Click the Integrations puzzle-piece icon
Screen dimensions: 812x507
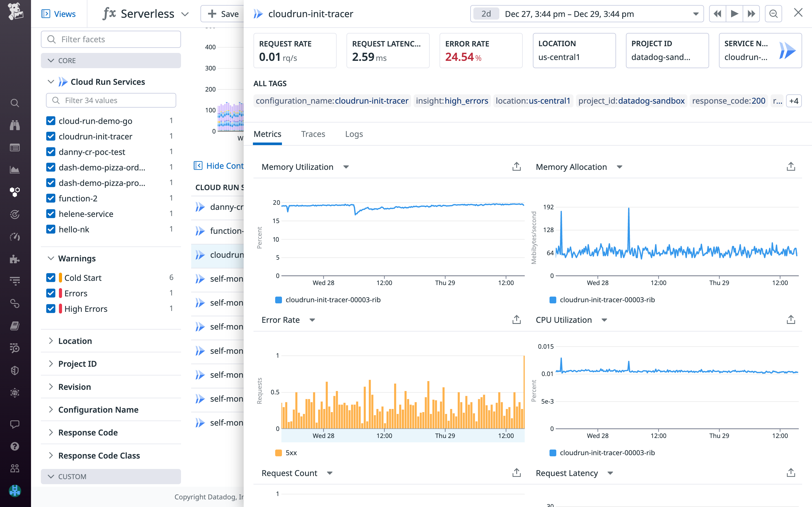point(15,259)
